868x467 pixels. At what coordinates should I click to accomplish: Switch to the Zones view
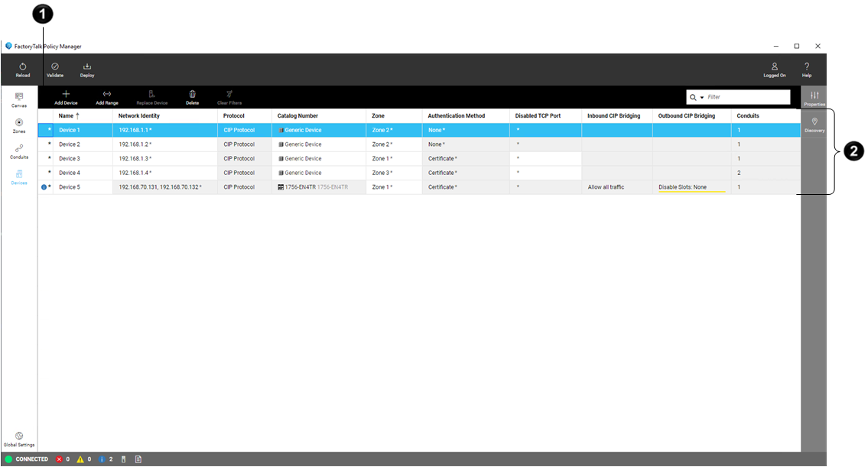[19, 124]
